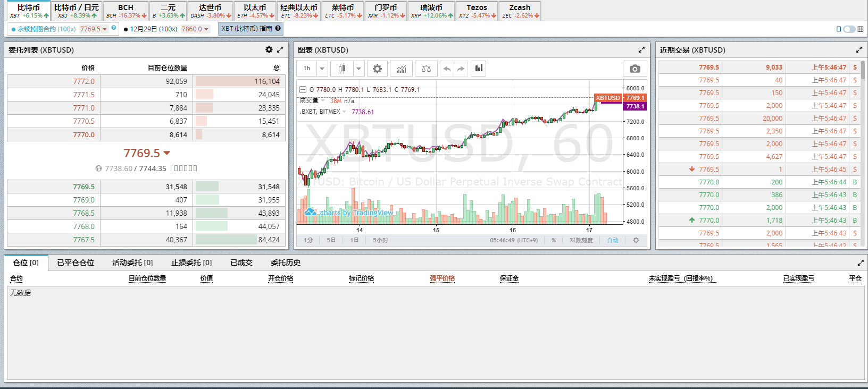Select the 永续掉期合约 perpetual contract

[x=44, y=29]
